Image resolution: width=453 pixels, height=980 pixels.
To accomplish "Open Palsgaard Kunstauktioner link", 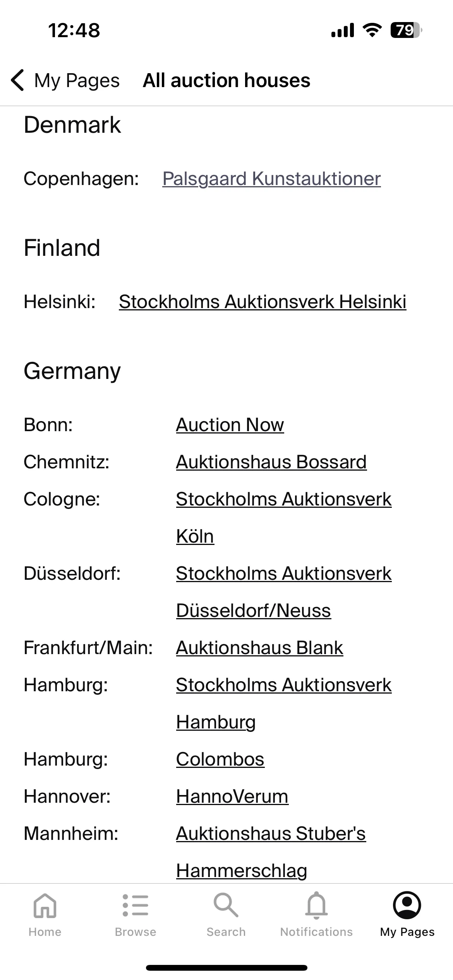I will coord(271,179).
